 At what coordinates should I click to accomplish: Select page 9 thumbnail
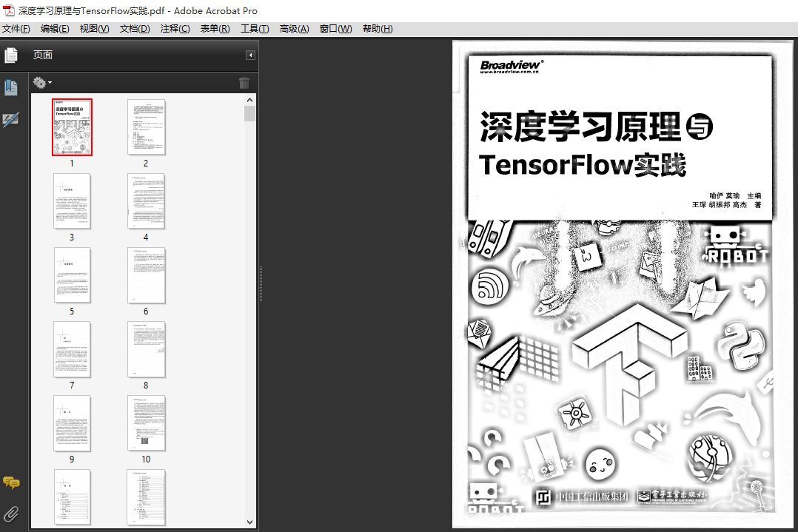[x=72, y=423]
